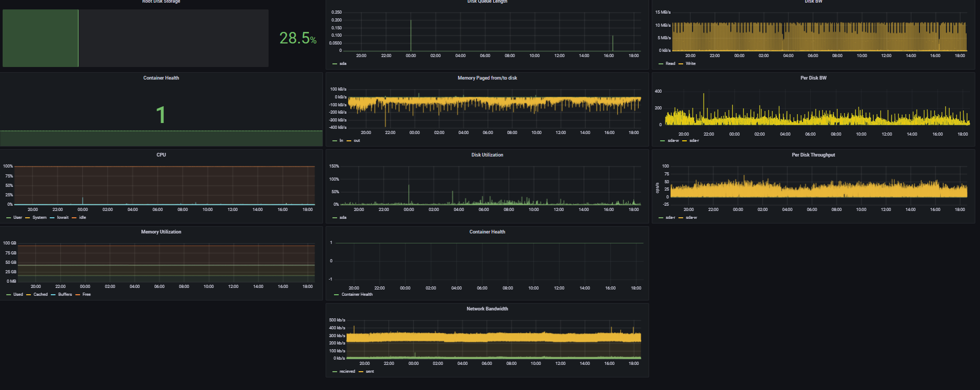Image resolution: width=980 pixels, height=390 pixels.
Task: Open the CPU panel title menu
Action: [161, 155]
